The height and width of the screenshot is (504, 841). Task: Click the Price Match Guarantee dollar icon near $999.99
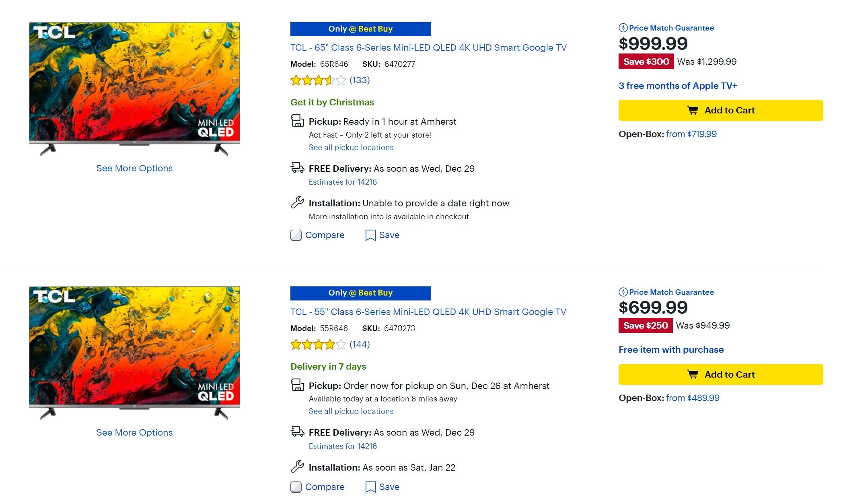[x=623, y=28]
